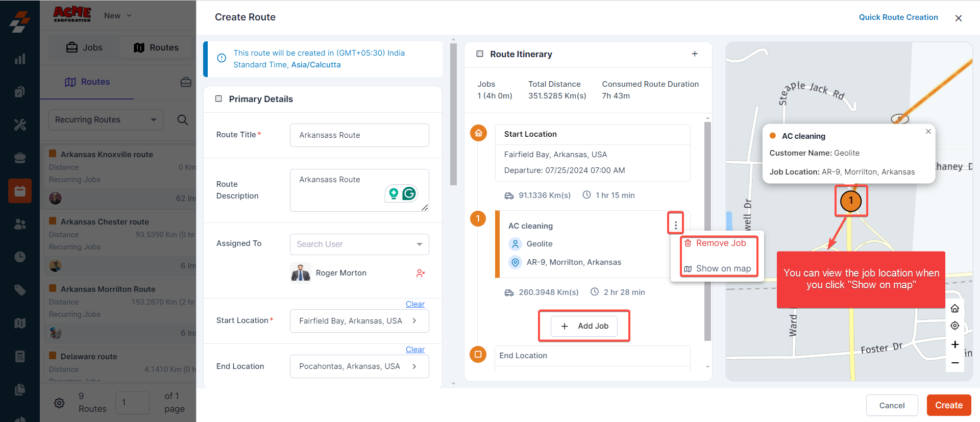Select the briefcase sub-tab beside Routes
The image size is (980, 422).
coord(186,82)
